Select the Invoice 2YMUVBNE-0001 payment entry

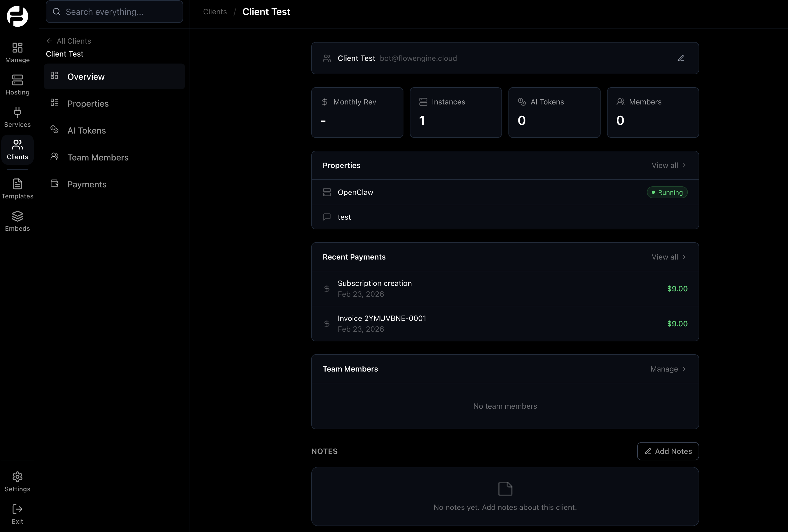click(x=505, y=323)
